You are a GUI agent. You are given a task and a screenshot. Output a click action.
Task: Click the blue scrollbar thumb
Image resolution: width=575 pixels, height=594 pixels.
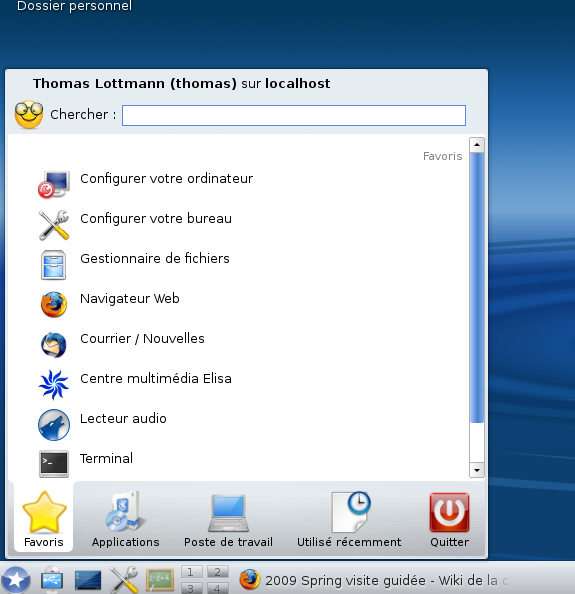[477, 288]
